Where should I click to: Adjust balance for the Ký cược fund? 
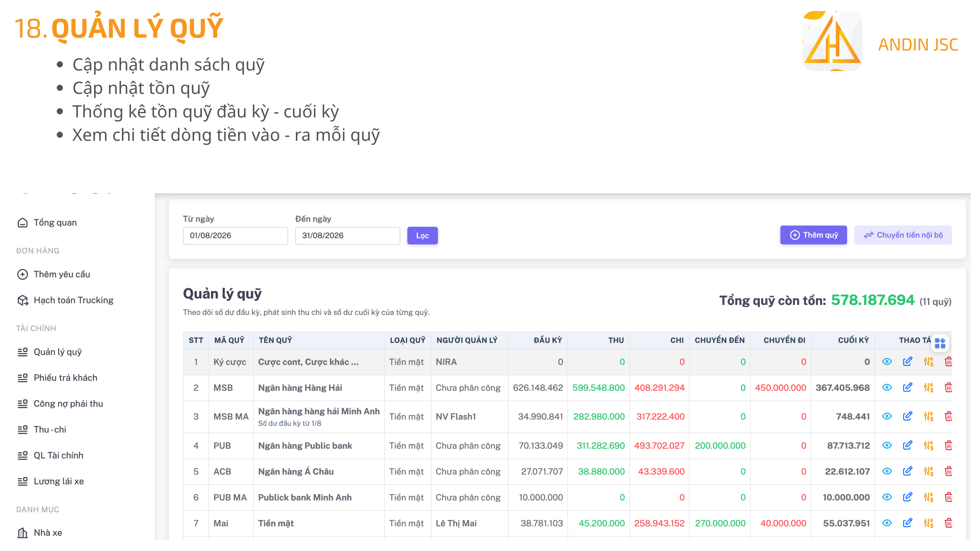[x=928, y=362]
